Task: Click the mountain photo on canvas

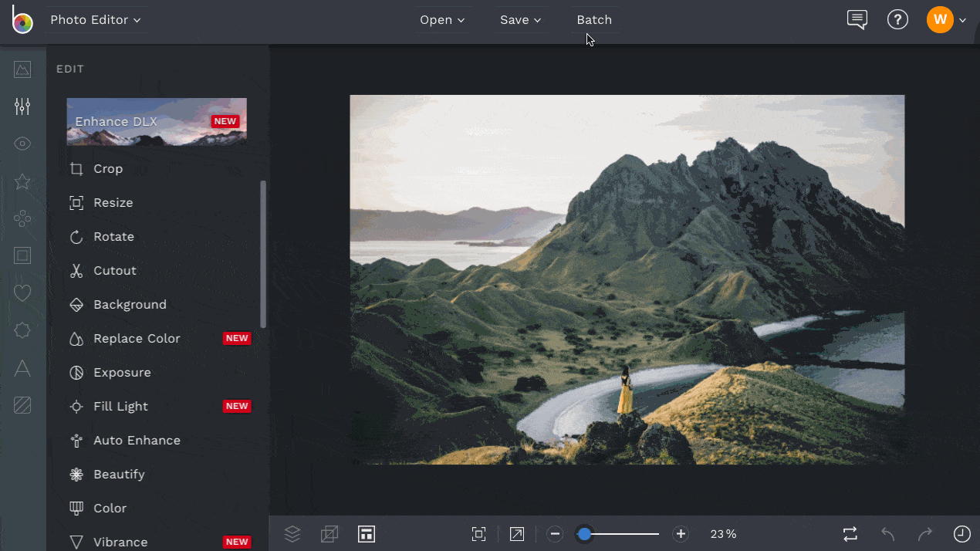Action: point(627,279)
